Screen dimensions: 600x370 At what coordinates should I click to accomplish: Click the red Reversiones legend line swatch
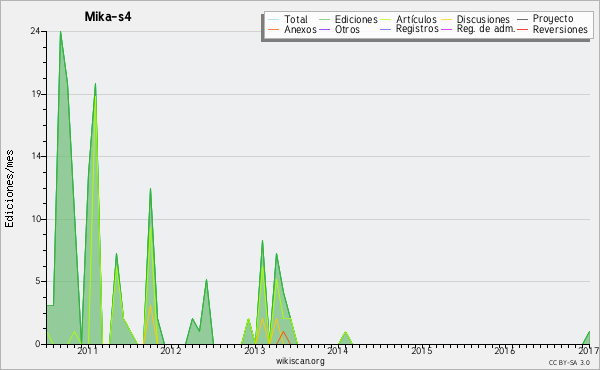click(x=522, y=29)
